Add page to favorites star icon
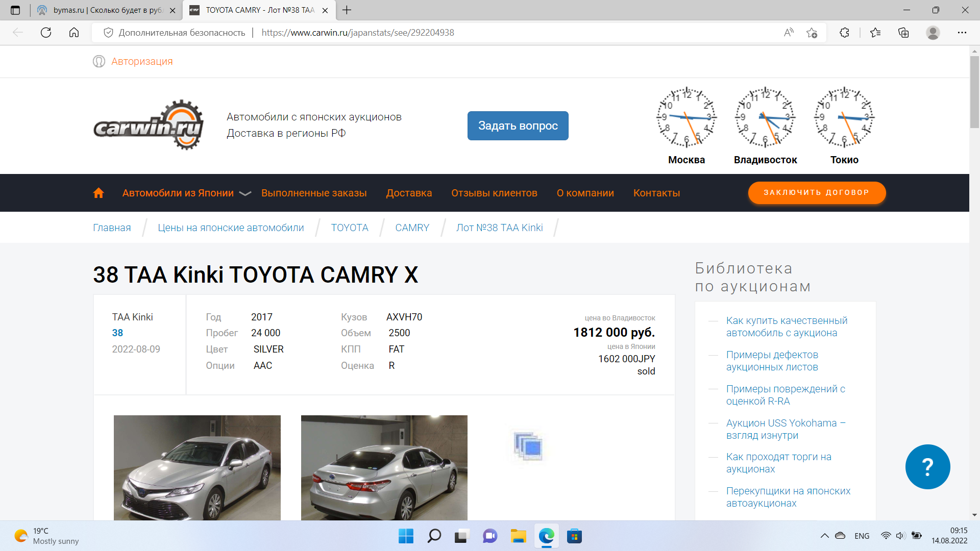 click(812, 33)
